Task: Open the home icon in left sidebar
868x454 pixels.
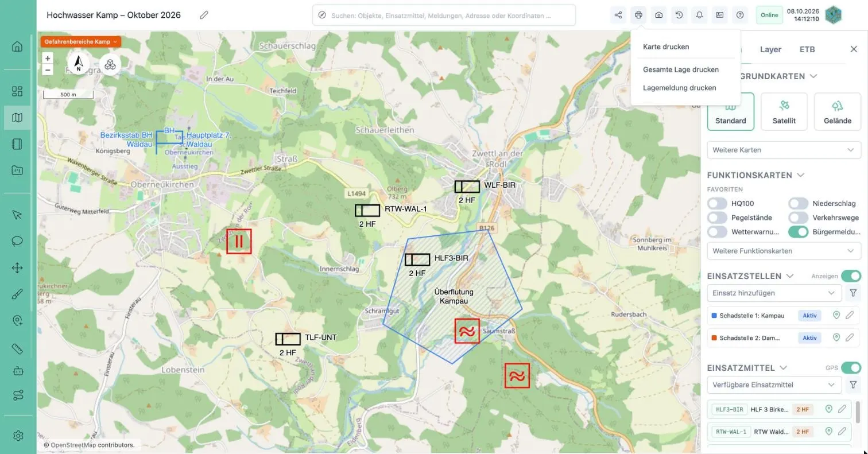Action: tap(17, 46)
